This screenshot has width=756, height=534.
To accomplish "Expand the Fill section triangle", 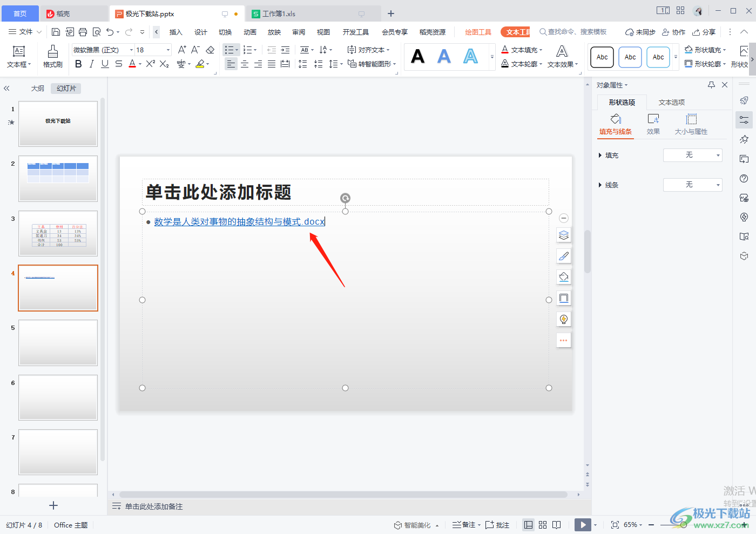I will click(600, 156).
